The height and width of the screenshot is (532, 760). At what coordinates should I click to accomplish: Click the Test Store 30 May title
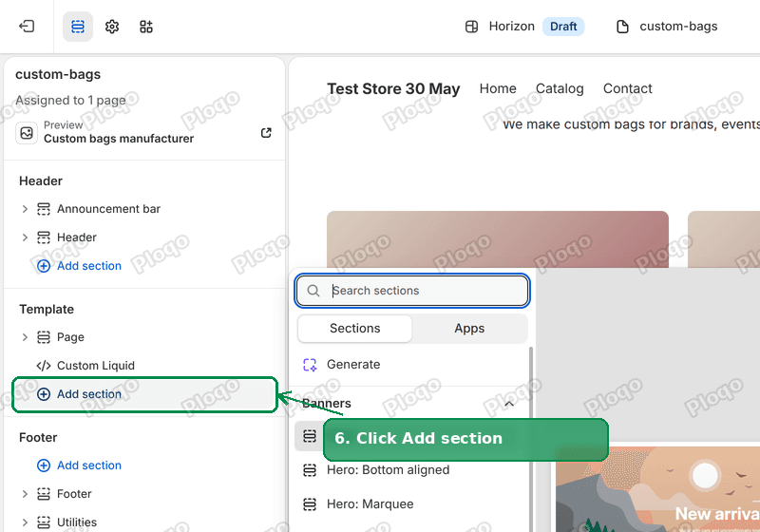pos(393,88)
